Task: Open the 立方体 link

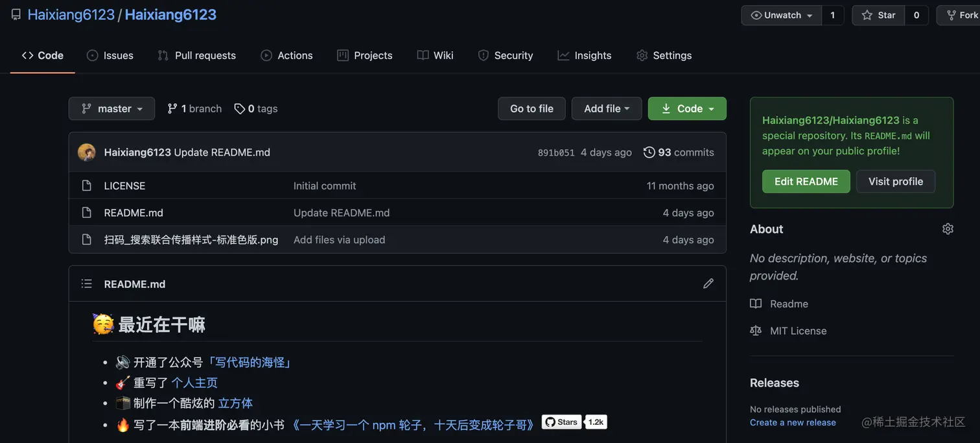Action: tap(235, 403)
